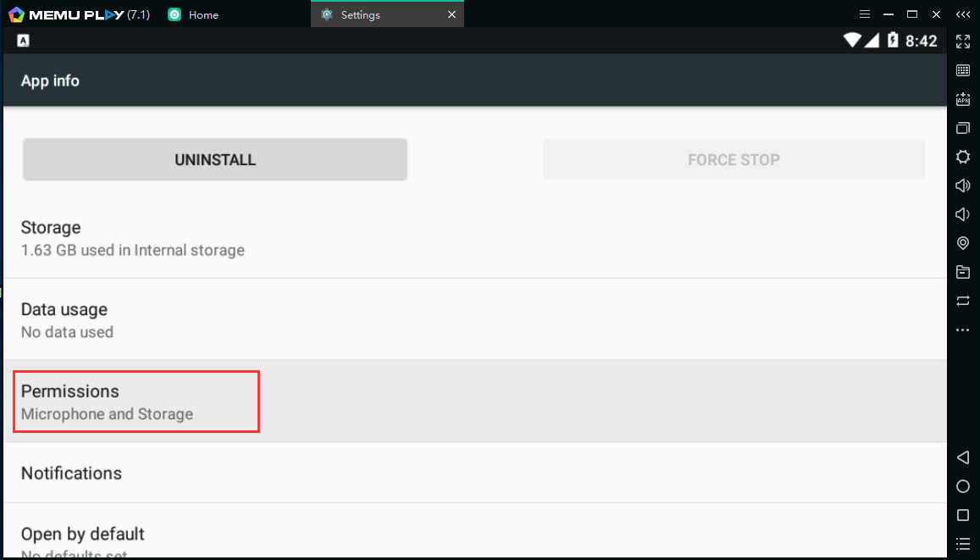Tap the Android recent apps square

pyautogui.click(x=963, y=515)
